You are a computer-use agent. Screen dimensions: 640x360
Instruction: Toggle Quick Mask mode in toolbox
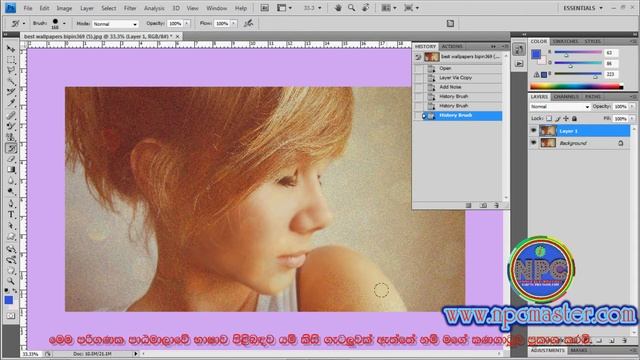click(x=11, y=316)
